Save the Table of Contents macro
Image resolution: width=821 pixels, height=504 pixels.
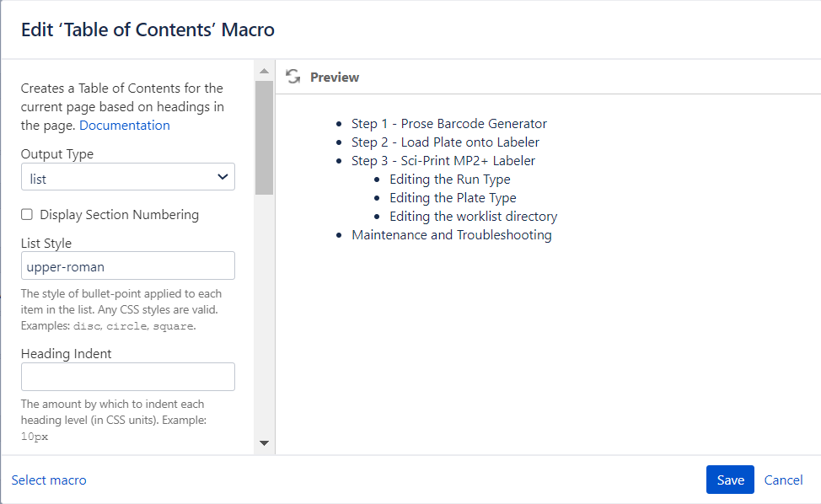pyautogui.click(x=730, y=480)
